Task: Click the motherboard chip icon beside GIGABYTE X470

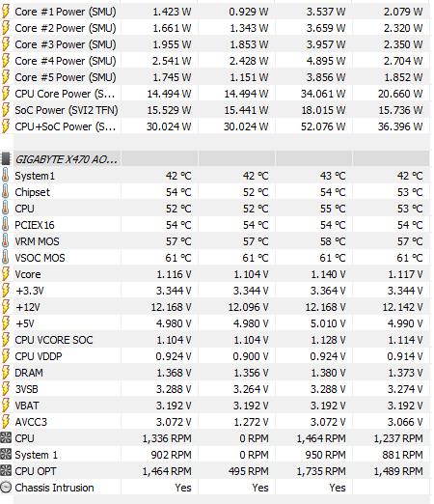Action: click(x=6, y=159)
